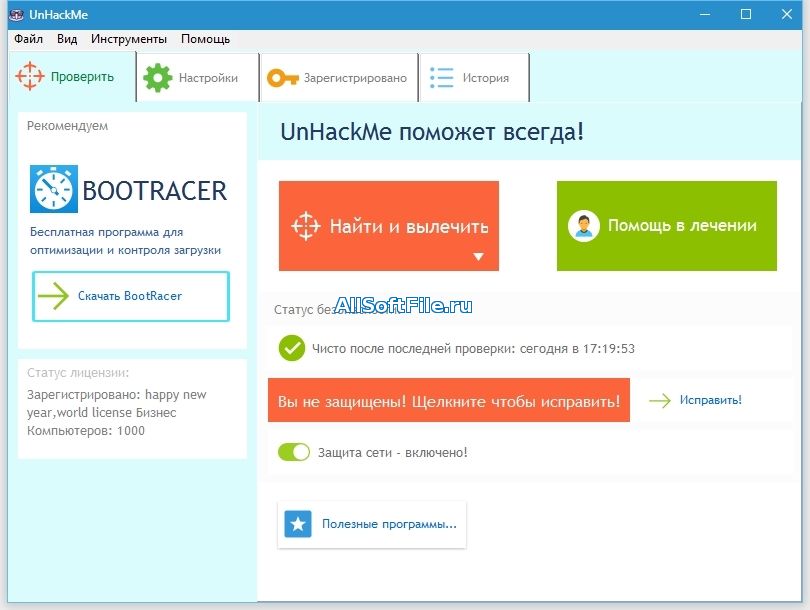
Task: Click the Скачать BootRacer button
Action: click(131, 296)
